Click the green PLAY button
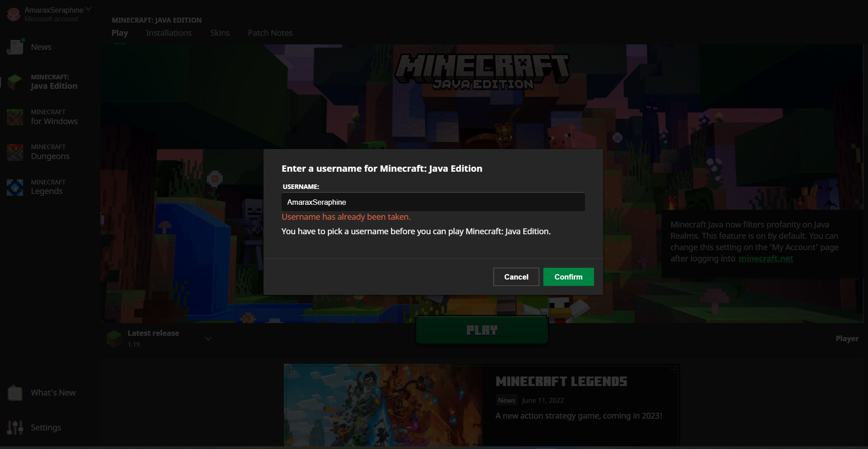This screenshot has height=449, width=868. 482,330
